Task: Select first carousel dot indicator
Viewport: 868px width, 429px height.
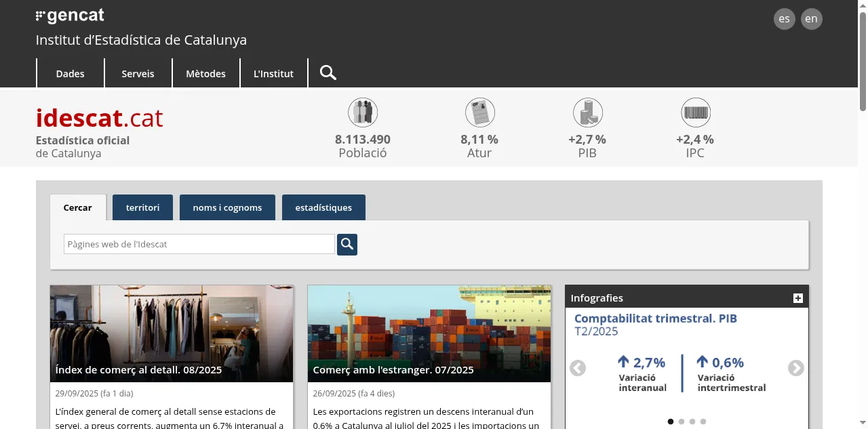Action: click(671, 422)
